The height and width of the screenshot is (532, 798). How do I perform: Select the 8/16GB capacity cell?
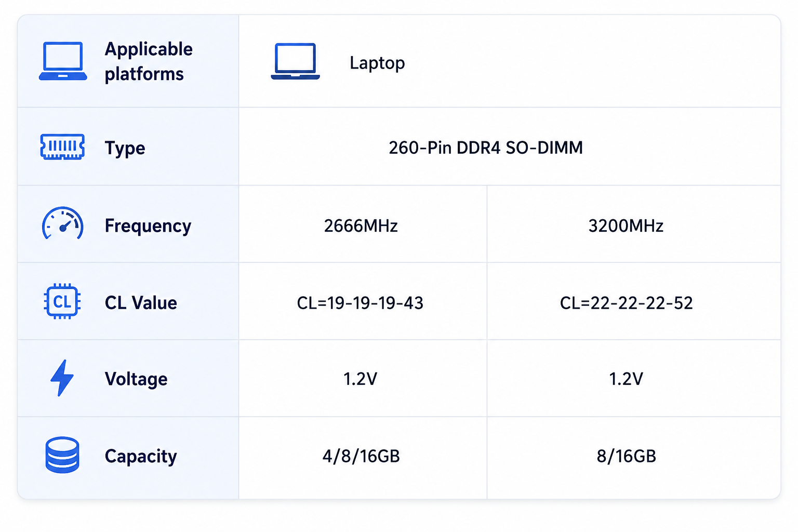point(627,456)
